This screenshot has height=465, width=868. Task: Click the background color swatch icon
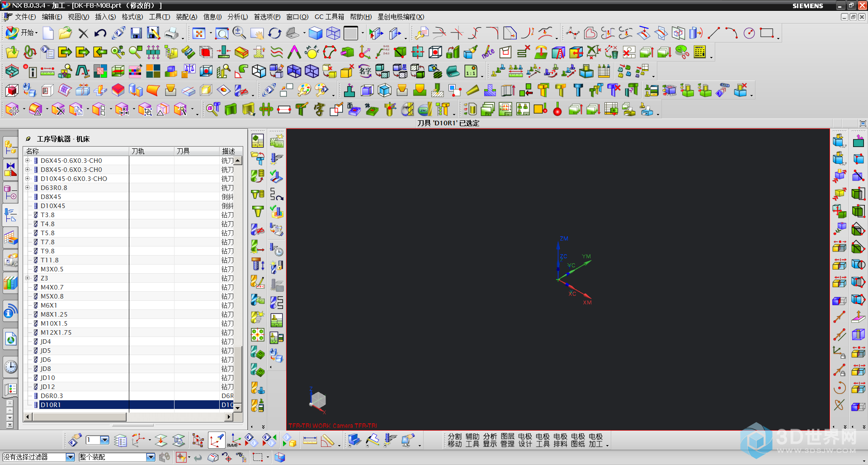pos(351,33)
